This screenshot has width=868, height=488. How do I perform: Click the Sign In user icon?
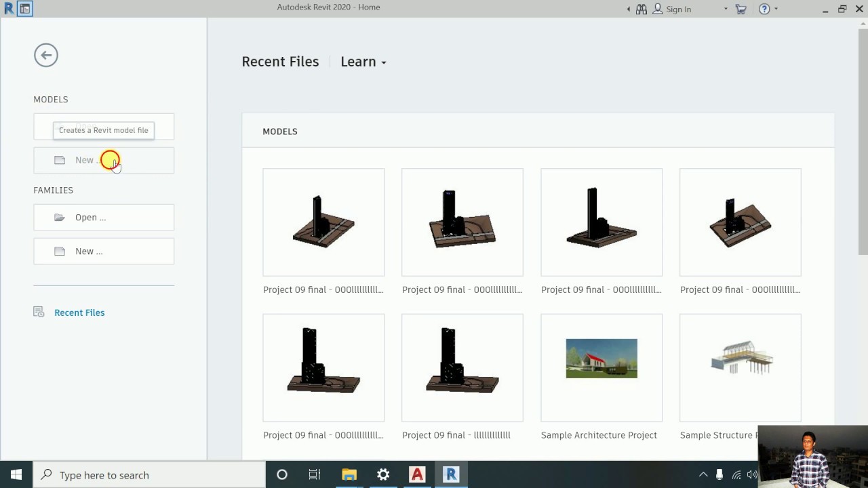point(658,9)
